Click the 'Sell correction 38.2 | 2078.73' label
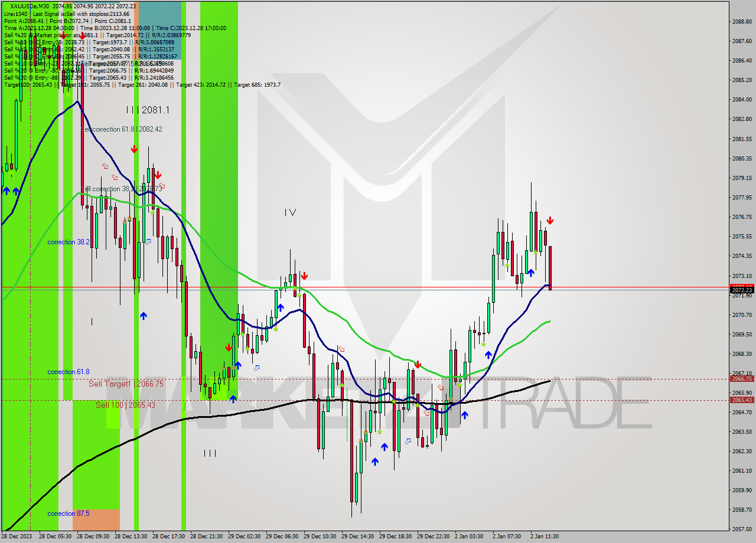 (x=121, y=189)
